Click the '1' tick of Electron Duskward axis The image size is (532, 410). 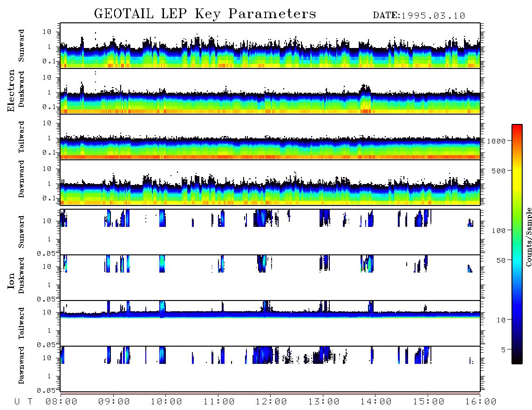pos(49,92)
